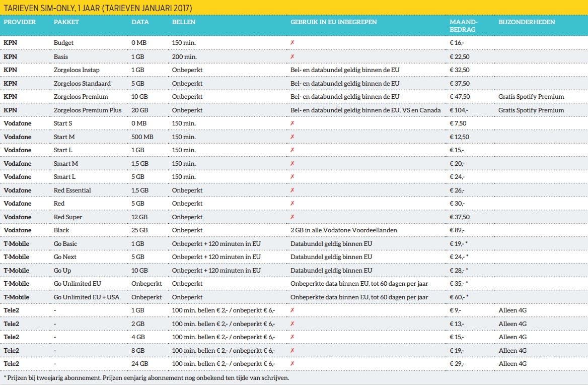The height and width of the screenshot is (385, 588).
Task: Click the 'Vodafone' provider in Black row
Action: click(17, 230)
